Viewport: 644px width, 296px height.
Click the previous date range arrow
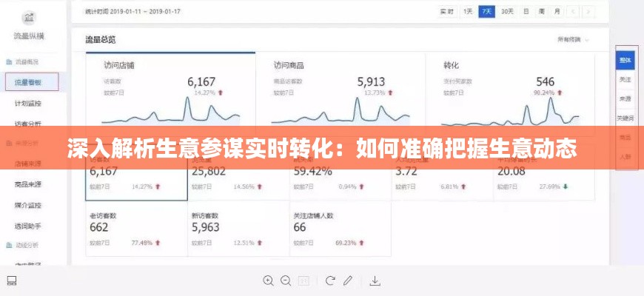click(x=575, y=12)
